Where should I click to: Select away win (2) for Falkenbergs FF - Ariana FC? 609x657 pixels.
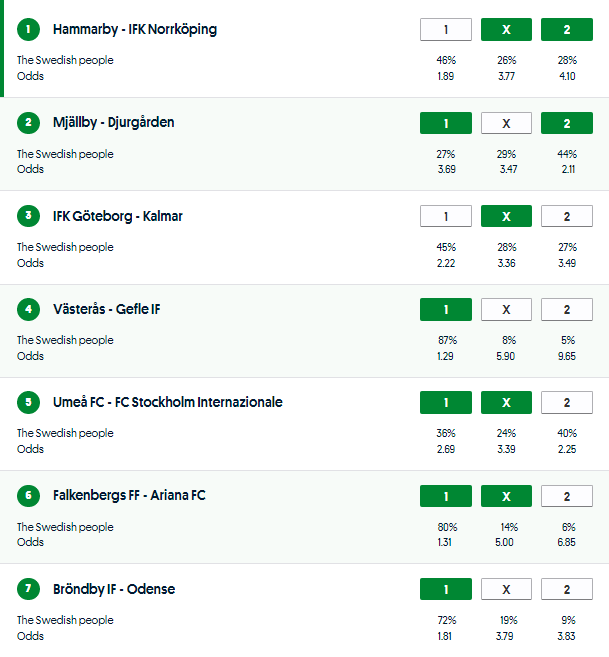tap(566, 496)
